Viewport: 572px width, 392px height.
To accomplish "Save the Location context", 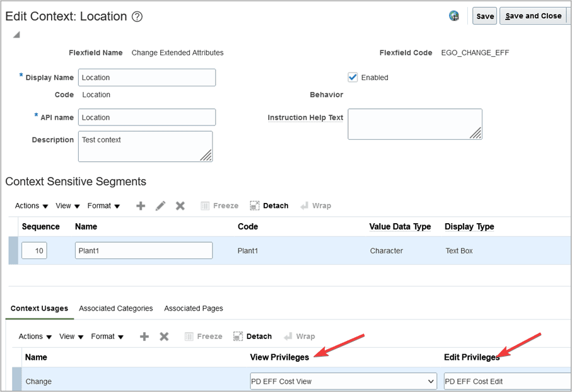I will [x=484, y=15].
